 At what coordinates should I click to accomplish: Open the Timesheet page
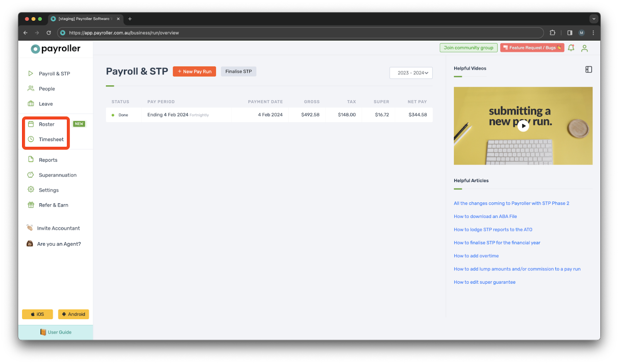tap(51, 139)
